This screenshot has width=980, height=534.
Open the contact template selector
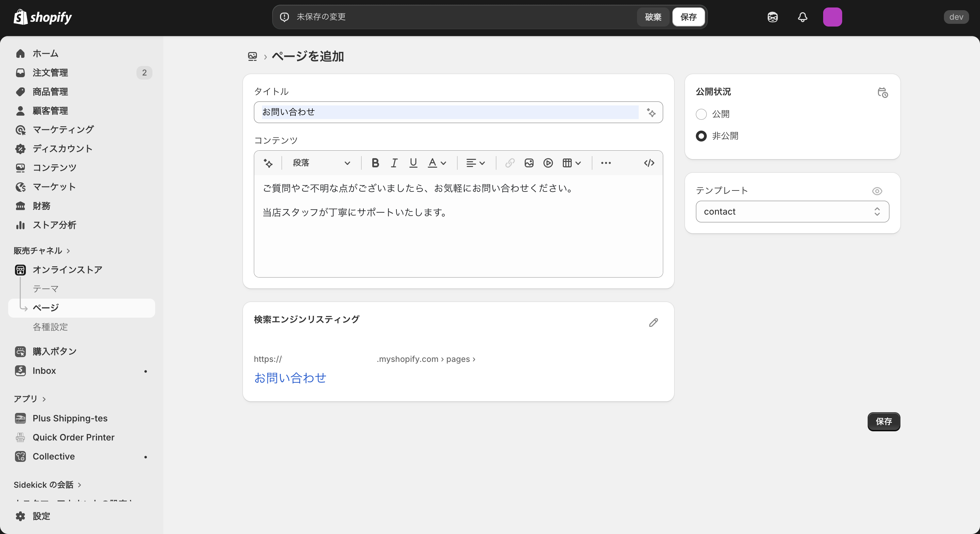[792, 212]
